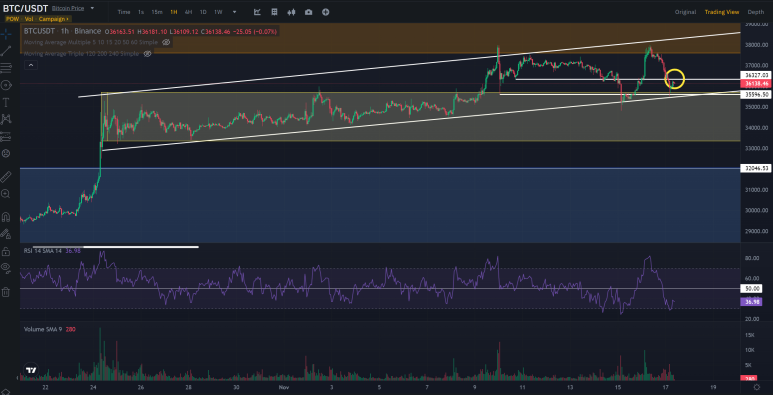Click Moving Average Multiple indicator label
Viewport: 773px width, 395px height.
[x=92, y=42]
